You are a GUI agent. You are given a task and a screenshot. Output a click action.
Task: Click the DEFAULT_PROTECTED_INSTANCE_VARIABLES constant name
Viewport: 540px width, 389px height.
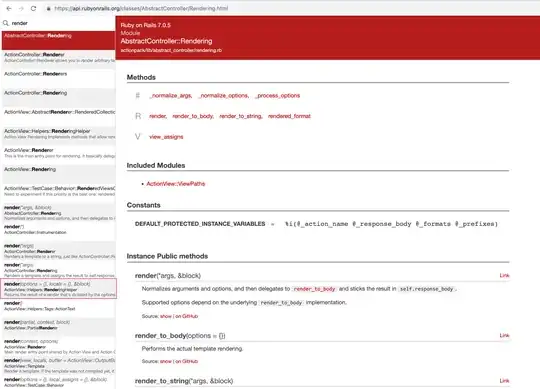point(200,224)
